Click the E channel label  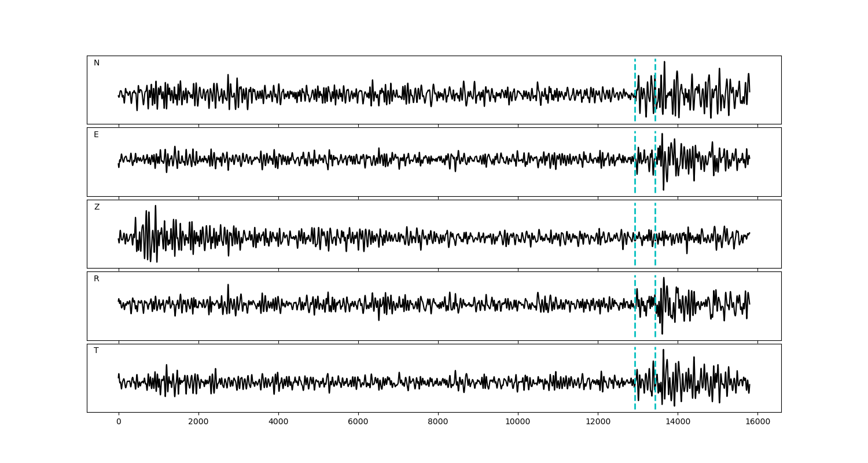pos(96,135)
